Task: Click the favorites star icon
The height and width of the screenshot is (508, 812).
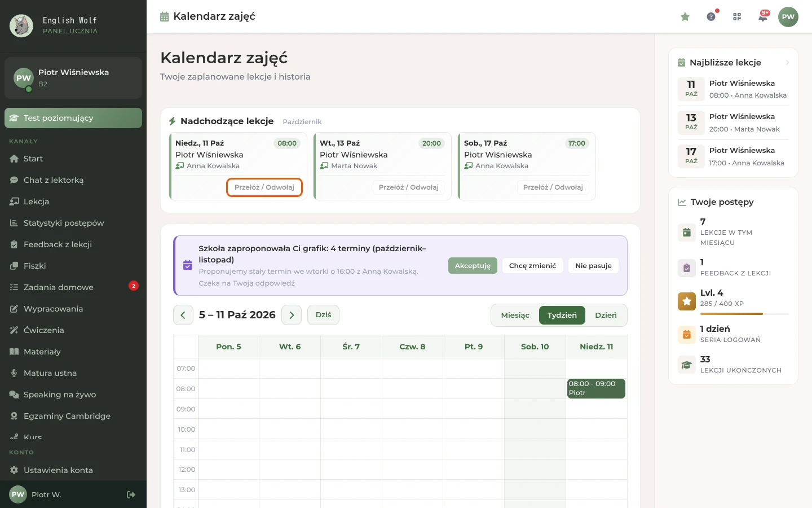Action: [x=685, y=17]
